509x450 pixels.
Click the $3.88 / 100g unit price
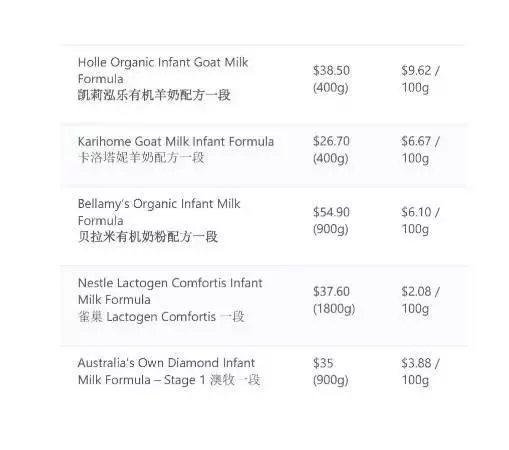(421, 371)
